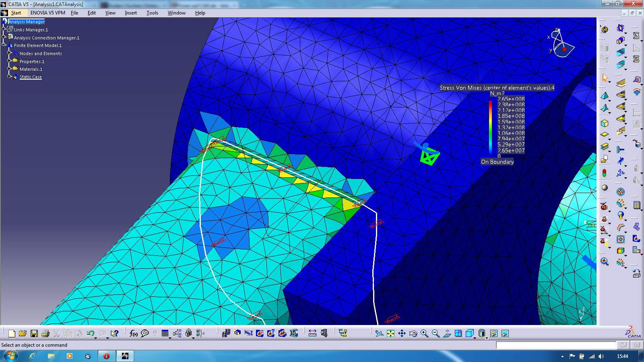Click the 3D Property cube icon

605,123
